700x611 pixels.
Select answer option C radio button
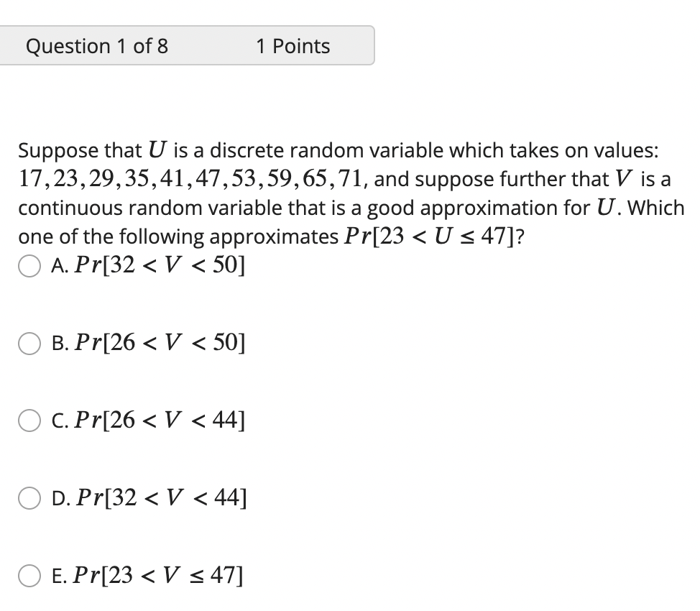pyautogui.click(x=29, y=421)
